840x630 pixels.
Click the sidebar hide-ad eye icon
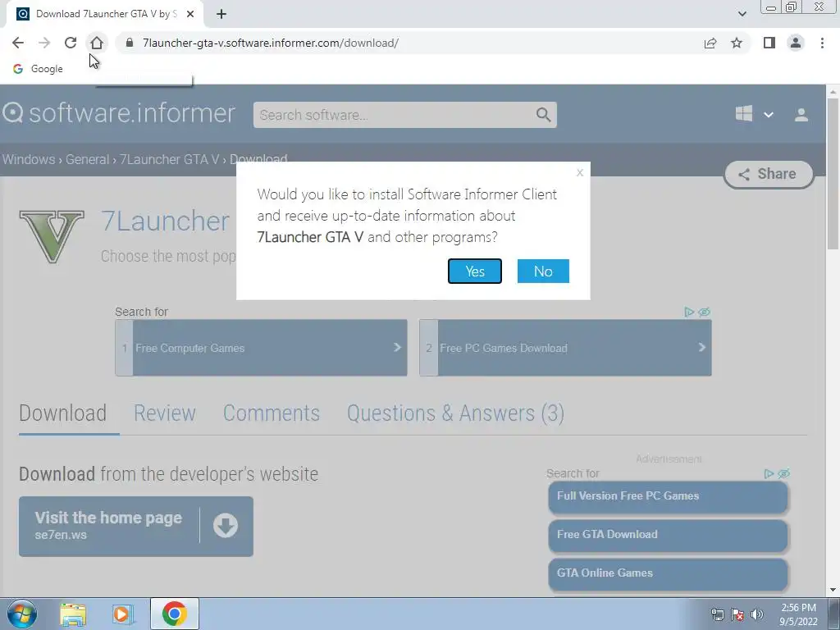(783, 473)
